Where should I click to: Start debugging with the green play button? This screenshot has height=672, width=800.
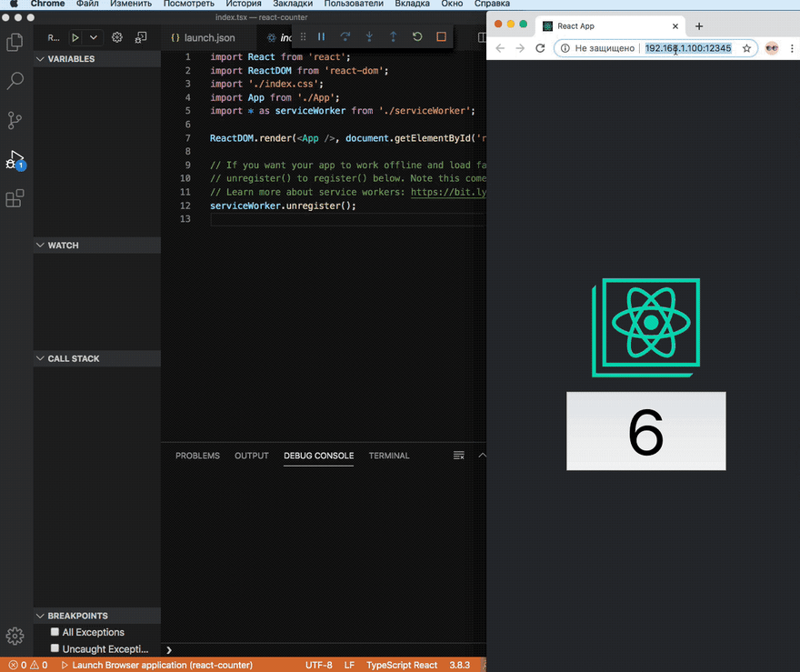coord(75,37)
